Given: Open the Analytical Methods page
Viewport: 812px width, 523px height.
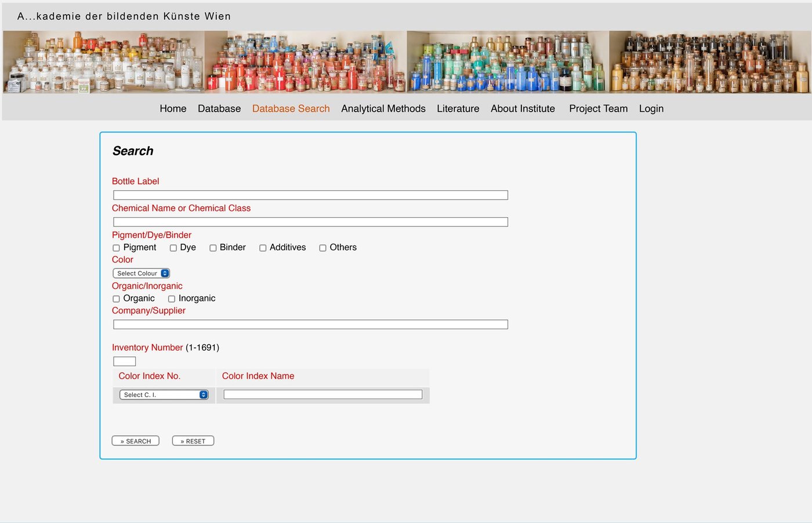Looking at the screenshot, I should point(383,109).
